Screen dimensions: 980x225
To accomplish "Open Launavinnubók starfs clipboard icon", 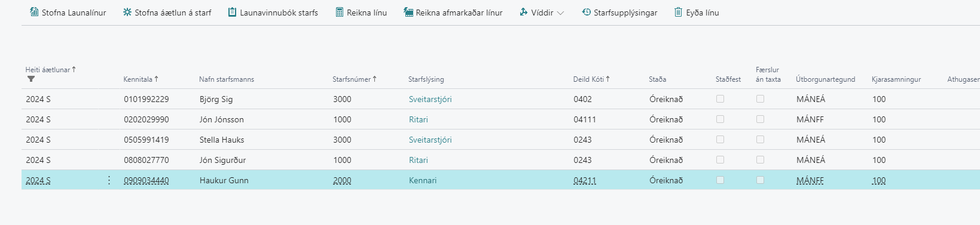I will tap(232, 12).
